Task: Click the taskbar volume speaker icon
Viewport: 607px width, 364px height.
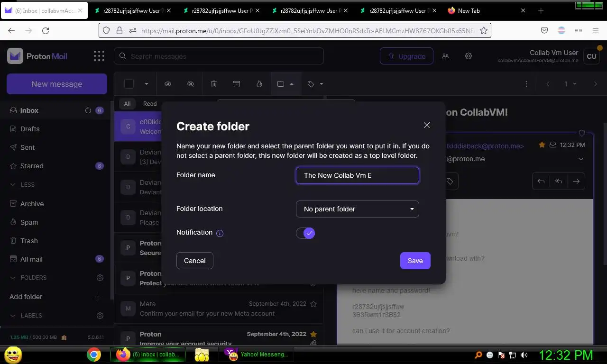Action: pyautogui.click(x=524, y=355)
